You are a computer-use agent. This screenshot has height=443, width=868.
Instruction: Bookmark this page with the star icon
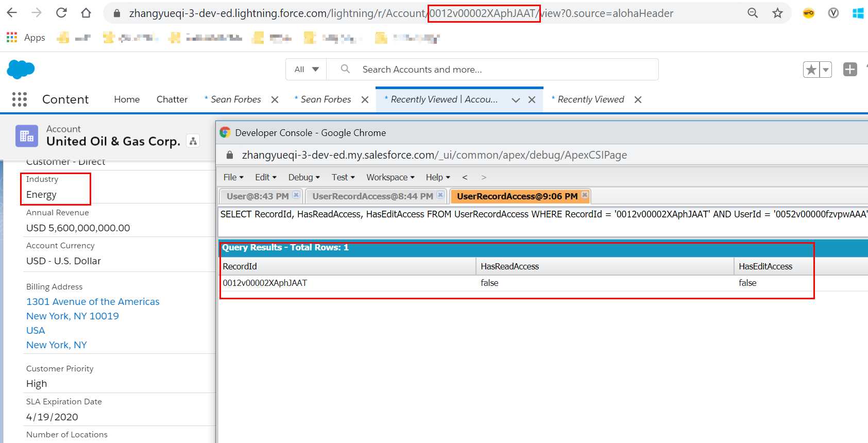tap(777, 13)
